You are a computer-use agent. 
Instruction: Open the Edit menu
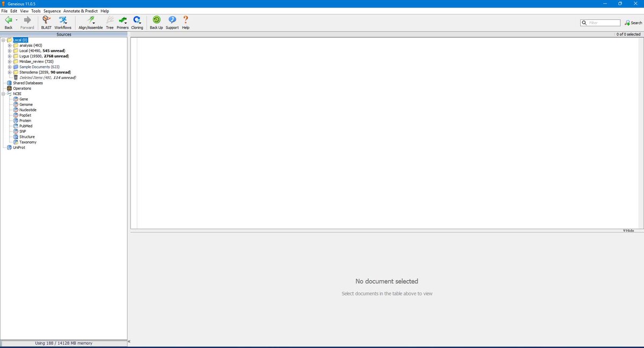pyautogui.click(x=14, y=11)
